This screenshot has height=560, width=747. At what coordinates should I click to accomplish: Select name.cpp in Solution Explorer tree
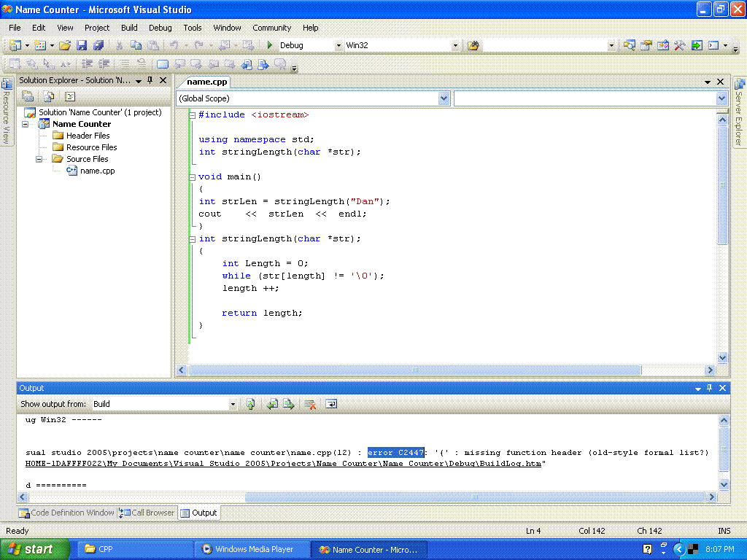click(97, 171)
